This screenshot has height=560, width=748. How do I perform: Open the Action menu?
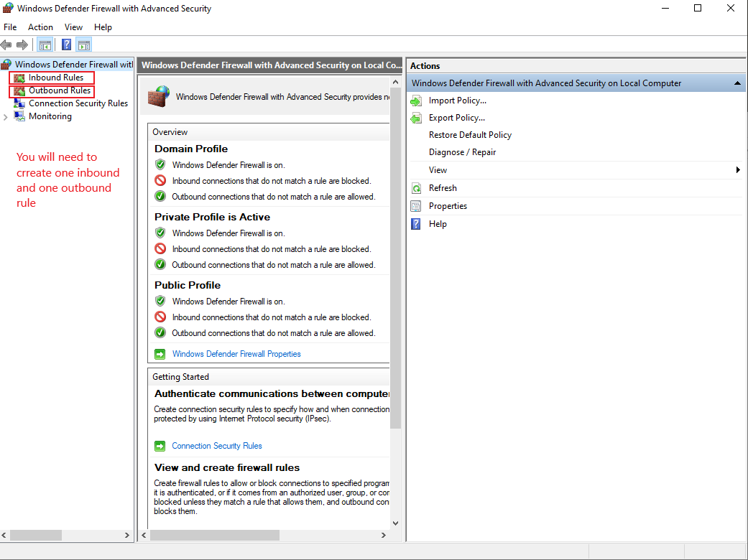tap(40, 27)
